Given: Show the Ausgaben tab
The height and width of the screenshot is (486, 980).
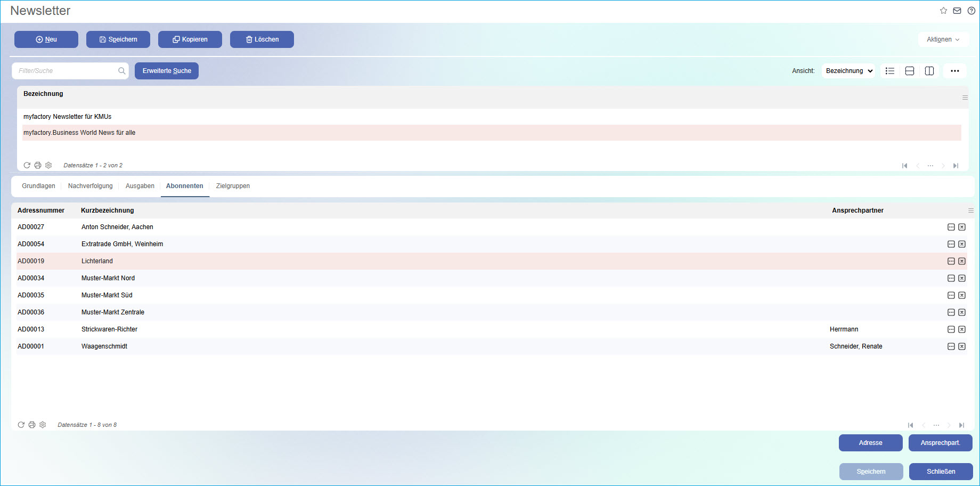Looking at the screenshot, I should point(140,186).
